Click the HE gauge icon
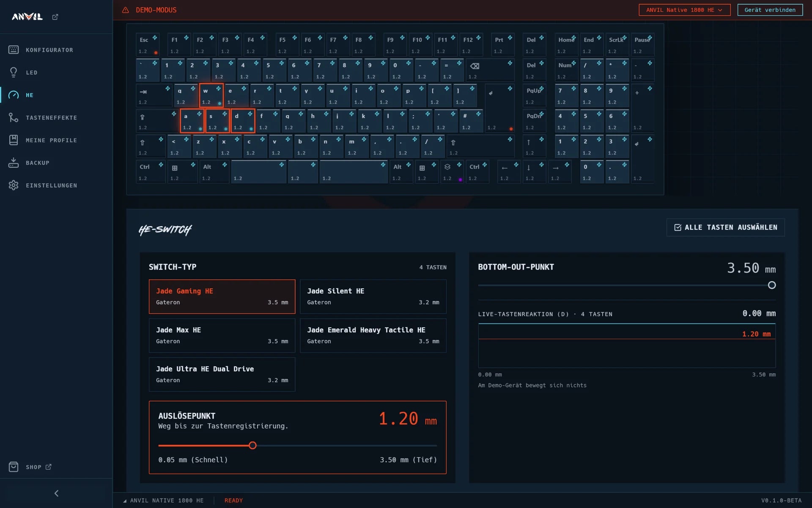812x508 pixels. [x=14, y=95]
